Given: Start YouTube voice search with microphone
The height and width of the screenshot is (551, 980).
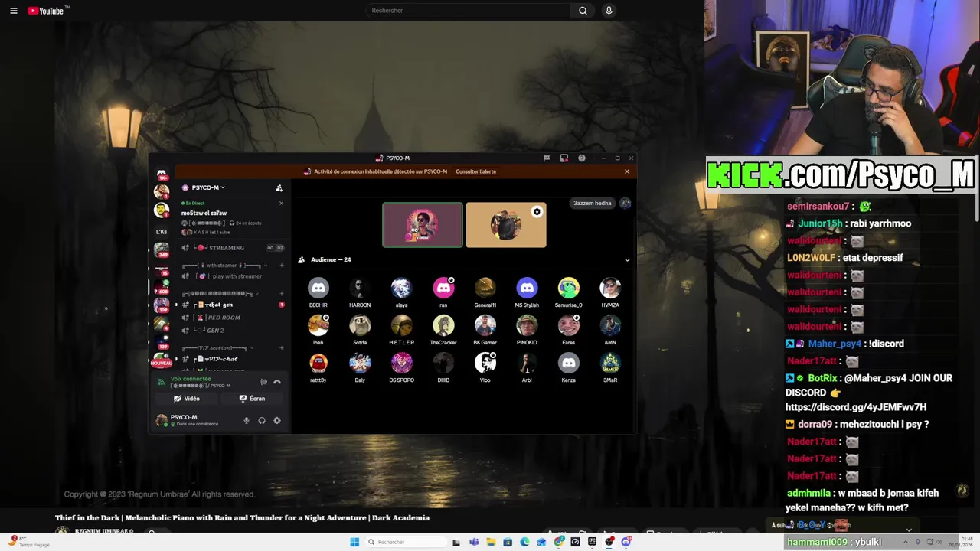Looking at the screenshot, I should tap(609, 11).
